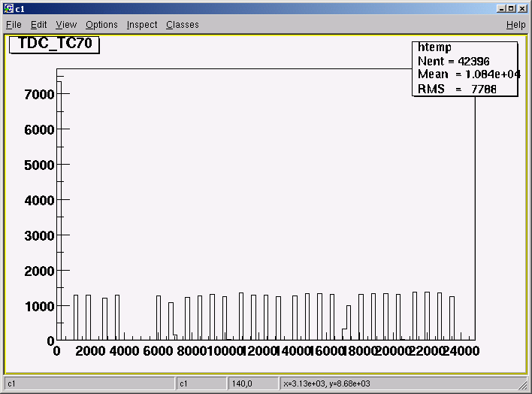This screenshot has width=532, height=394.
Task: Click the RMS = 7788 stats line
Action: [x=457, y=89]
